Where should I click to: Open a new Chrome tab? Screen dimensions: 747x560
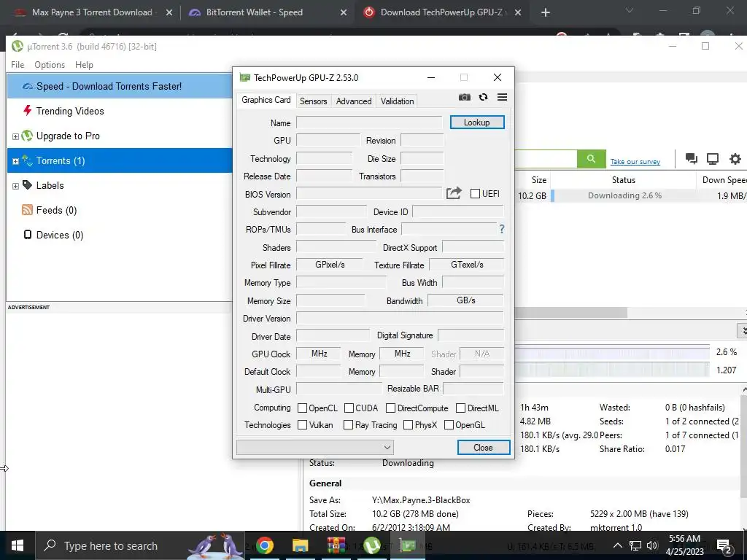point(546,12)
